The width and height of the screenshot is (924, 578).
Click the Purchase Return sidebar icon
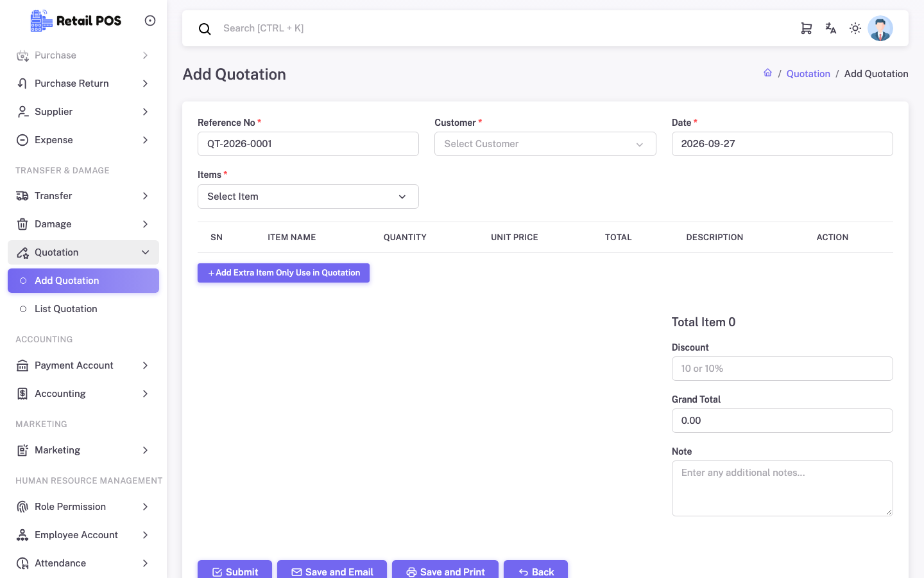click(x=22, y=83)
